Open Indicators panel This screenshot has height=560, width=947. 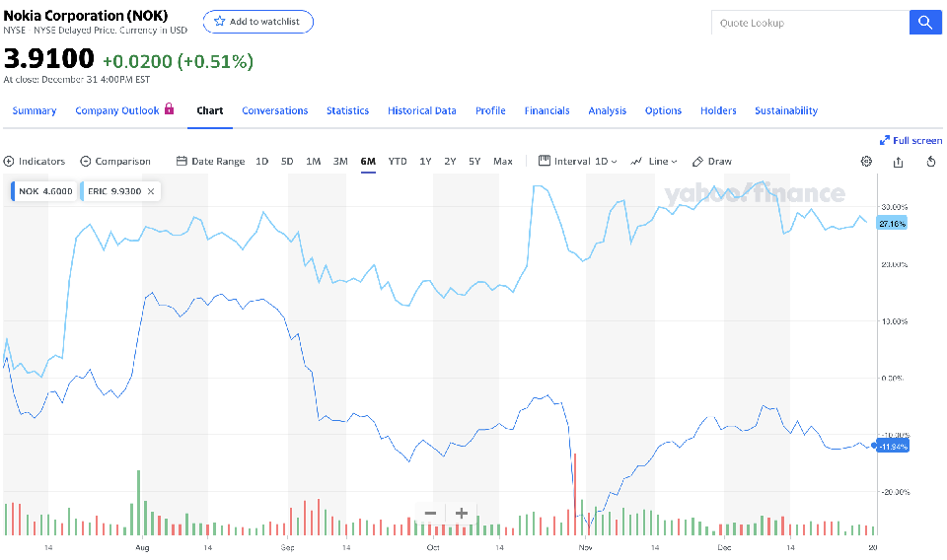pos(35,162)
